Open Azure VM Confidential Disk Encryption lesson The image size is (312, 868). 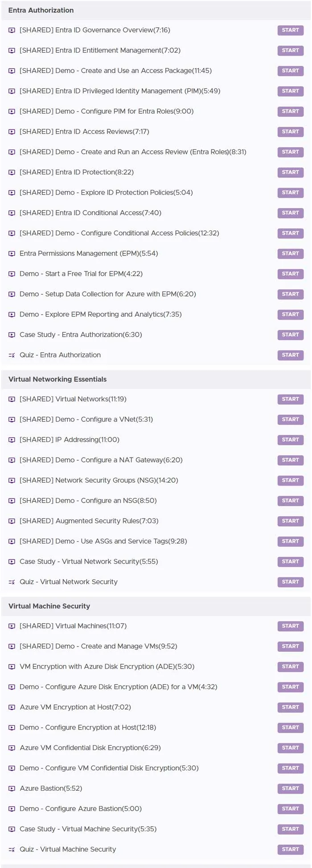coord(90,748)
